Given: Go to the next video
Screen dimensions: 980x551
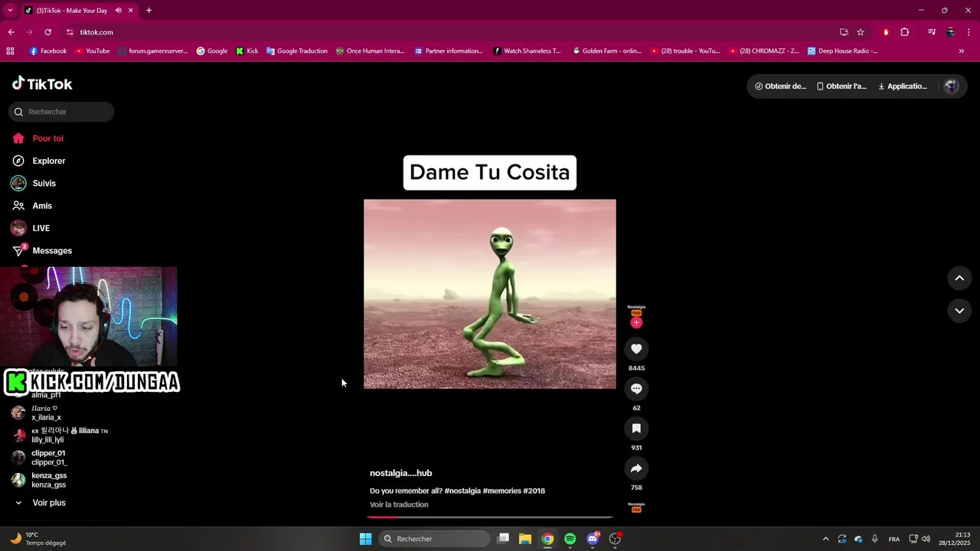Looking at the screenshot, I should coord(959,311).
